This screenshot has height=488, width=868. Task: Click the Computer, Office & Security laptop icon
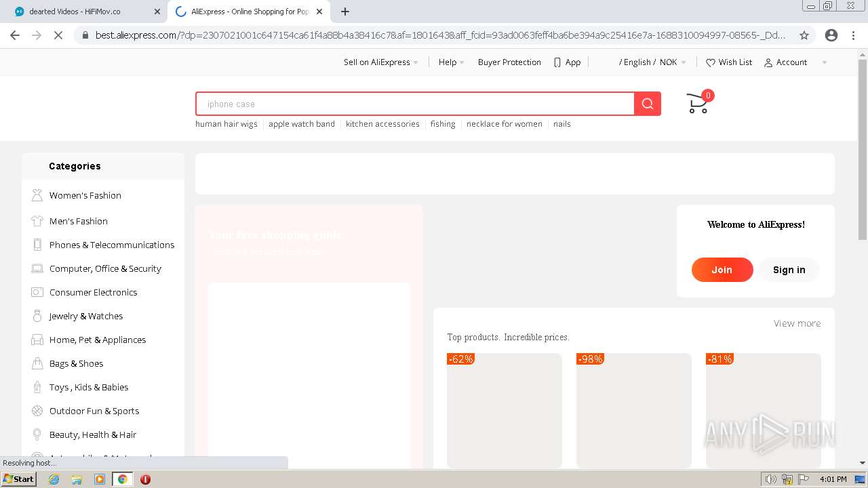[x=37, y=268]
